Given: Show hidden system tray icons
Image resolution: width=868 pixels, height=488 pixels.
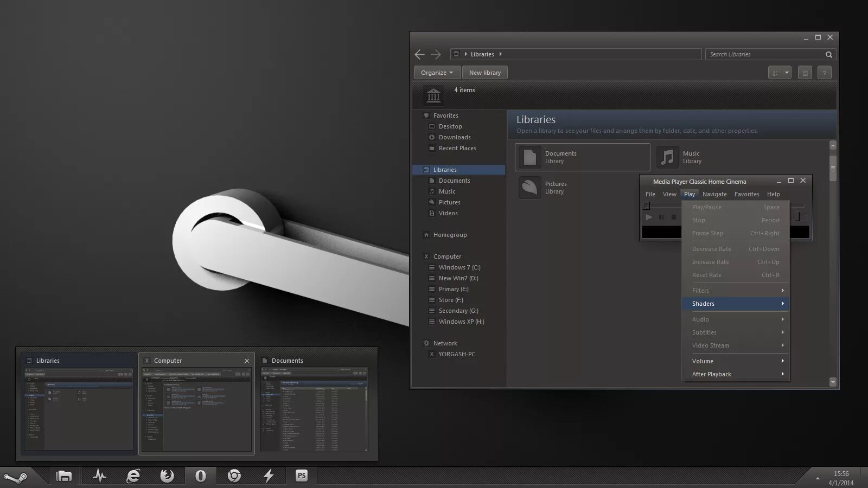Looking at the screenshot, I should point(818,478).
